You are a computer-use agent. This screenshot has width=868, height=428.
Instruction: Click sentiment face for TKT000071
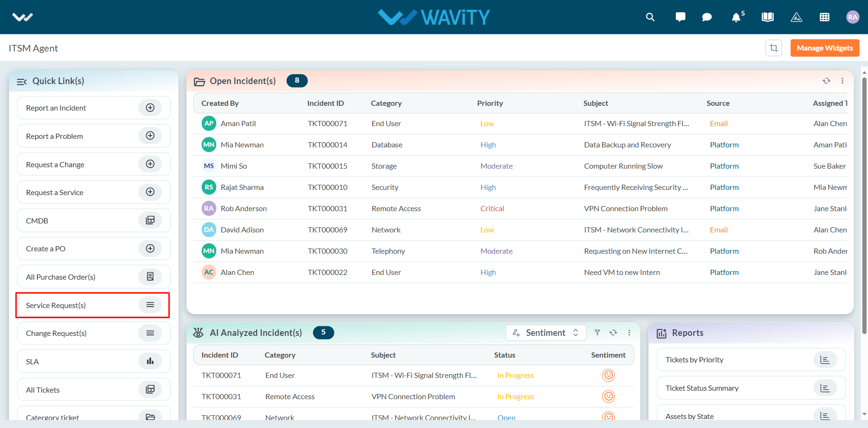click(x=608, y=375)
